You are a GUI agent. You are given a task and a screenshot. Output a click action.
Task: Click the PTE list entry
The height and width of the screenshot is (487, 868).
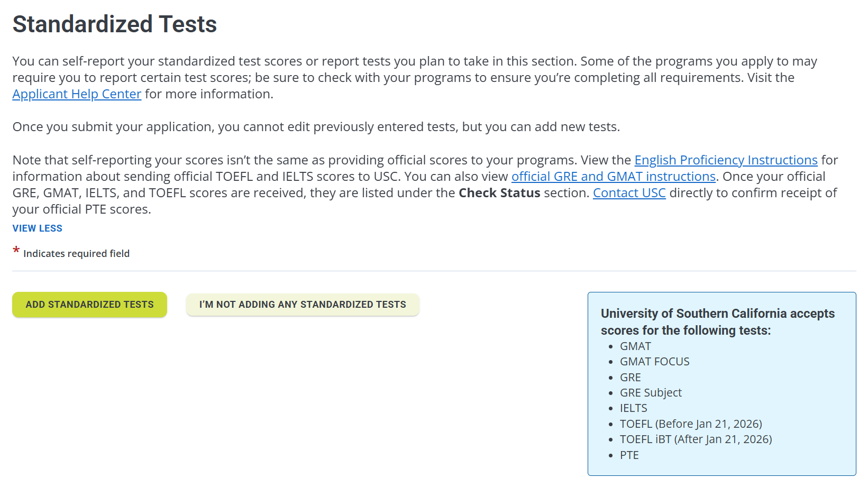click(x=629, y=455)
